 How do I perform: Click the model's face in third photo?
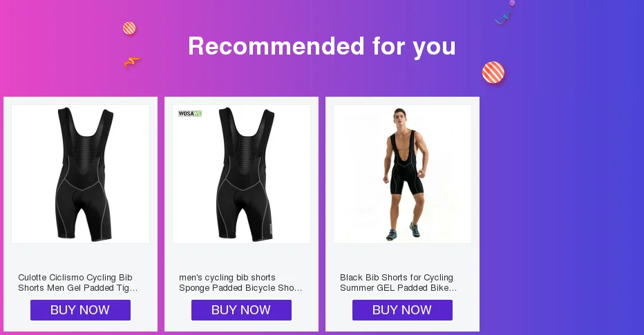[x=399, y=116]
